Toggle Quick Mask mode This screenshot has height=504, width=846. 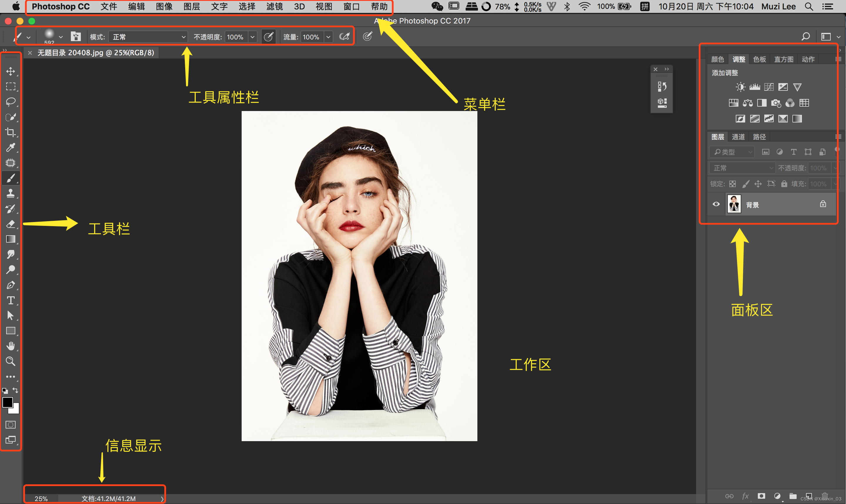(x=11, y=425)
